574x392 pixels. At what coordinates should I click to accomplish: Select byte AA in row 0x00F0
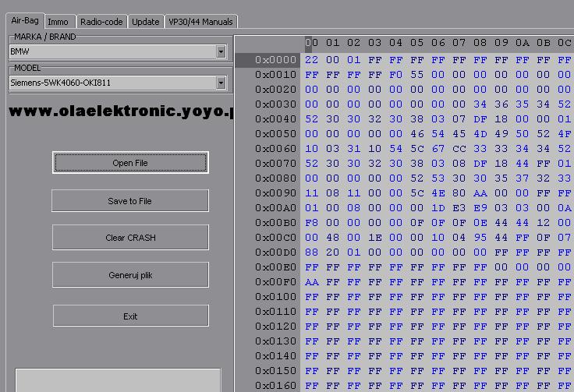click(x=311, y=282)
